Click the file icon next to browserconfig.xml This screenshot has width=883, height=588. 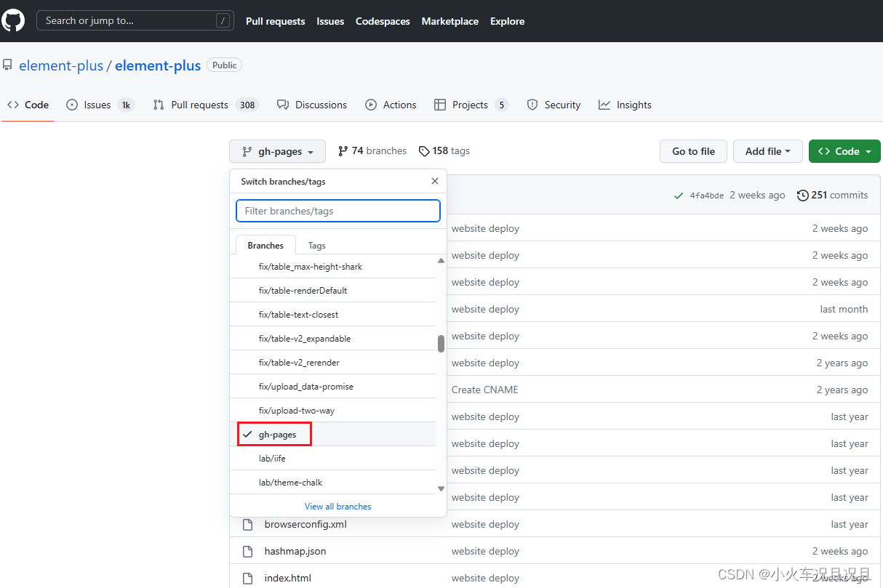247,524
